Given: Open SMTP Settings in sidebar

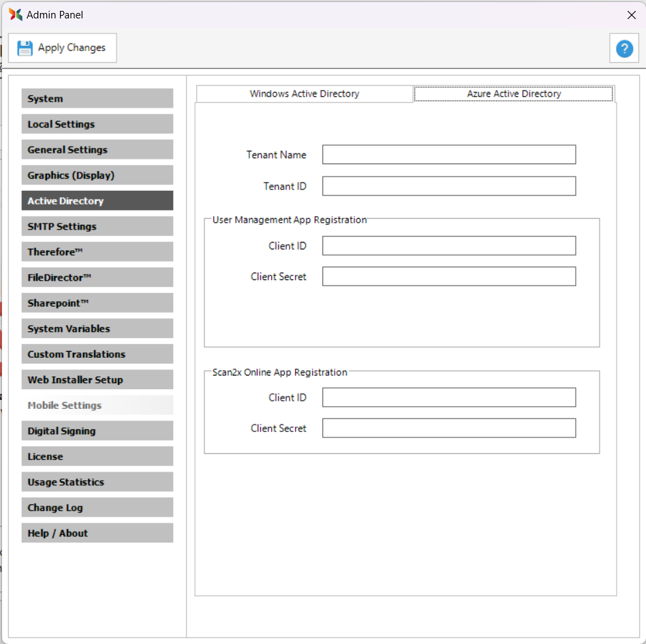Looking at the screenshot, I should coord(97,226).
